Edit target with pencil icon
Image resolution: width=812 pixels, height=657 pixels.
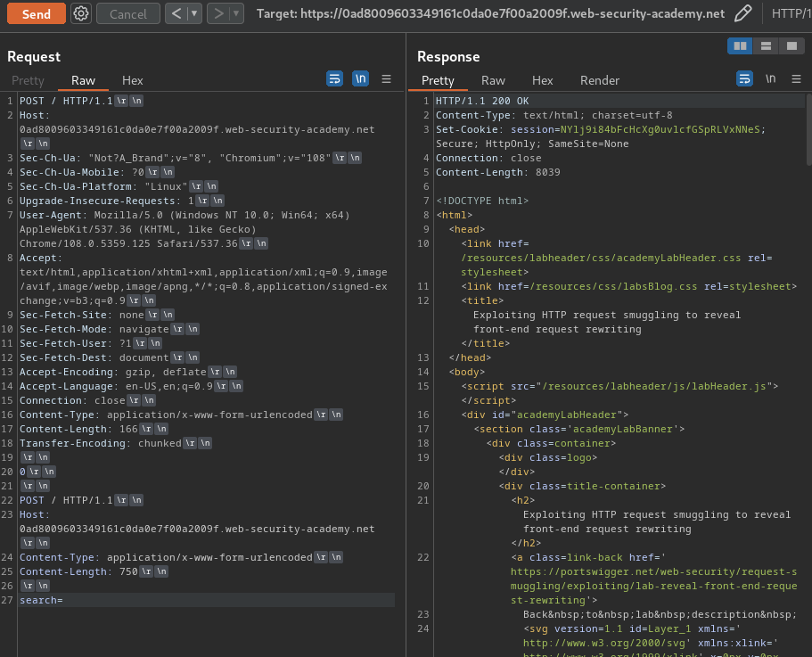click(x=743, y=13)
